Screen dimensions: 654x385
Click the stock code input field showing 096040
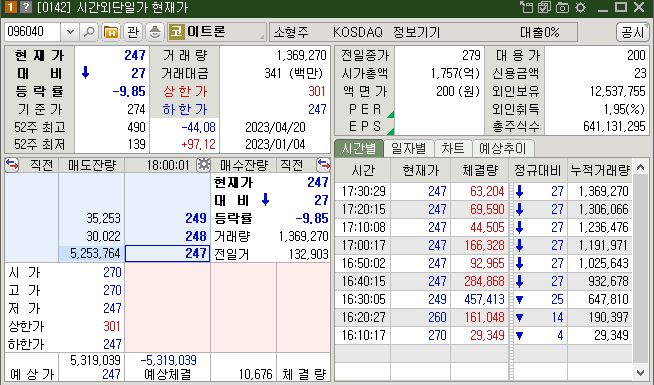[x=33, y=32]
